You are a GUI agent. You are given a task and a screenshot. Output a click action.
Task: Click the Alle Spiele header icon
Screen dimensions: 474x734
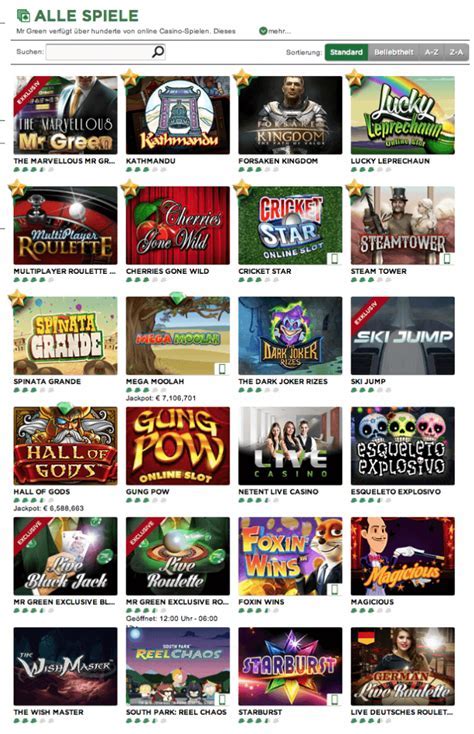[23, 15]
